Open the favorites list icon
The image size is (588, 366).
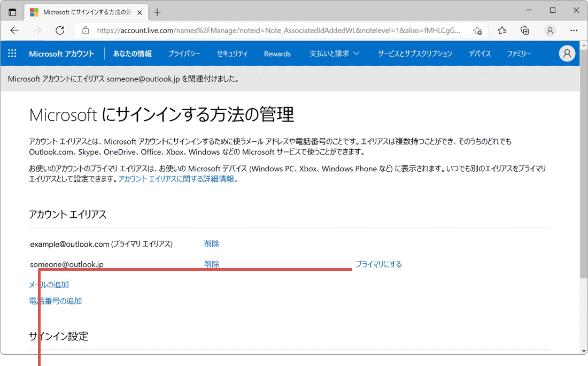coord(501,30)
